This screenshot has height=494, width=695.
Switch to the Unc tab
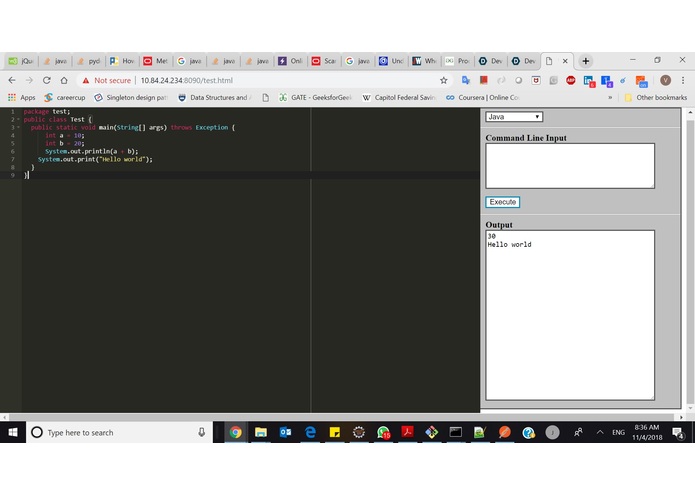pyautogui.click(x=391, y=61)
